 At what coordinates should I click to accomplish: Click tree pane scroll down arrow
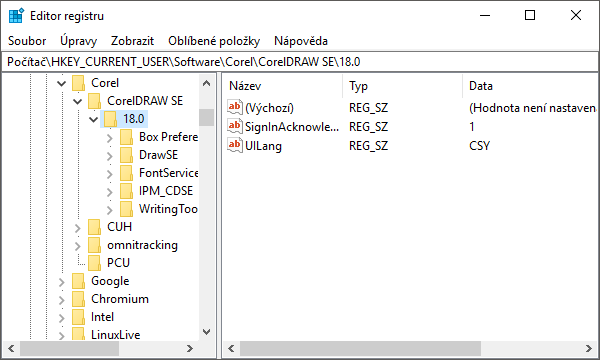click(206, 332)
